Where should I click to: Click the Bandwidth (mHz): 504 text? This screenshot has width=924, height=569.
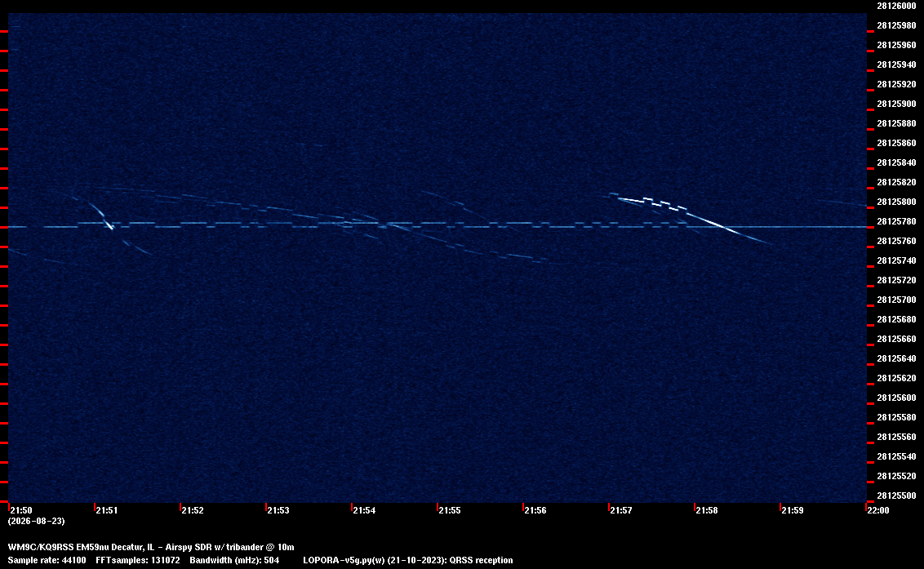[234, 560]
